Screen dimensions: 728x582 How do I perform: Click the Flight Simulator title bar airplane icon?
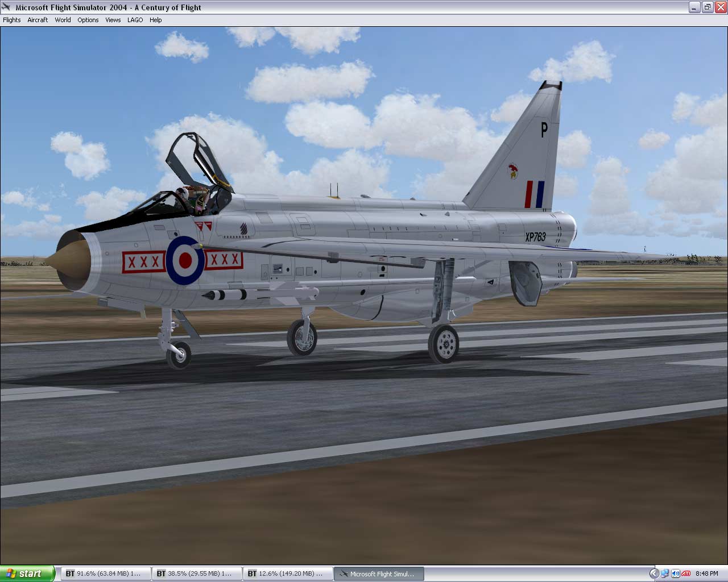click(x=7, y=7)
